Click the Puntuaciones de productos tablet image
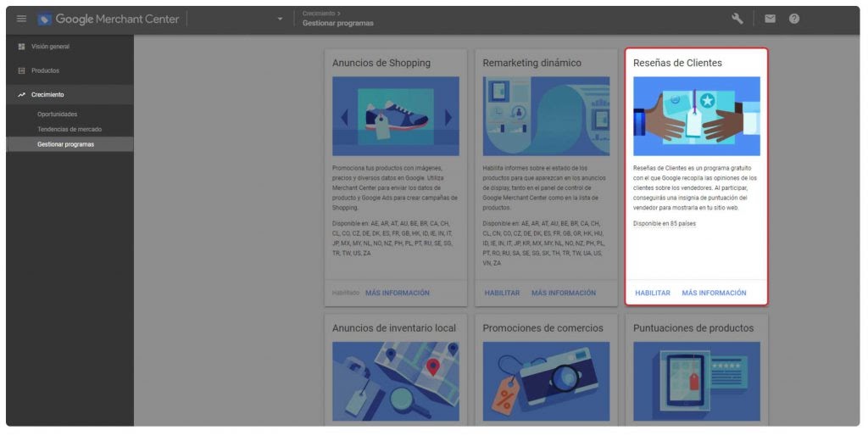The height and width of the screenshot is (436, 868). click(697, 381)
